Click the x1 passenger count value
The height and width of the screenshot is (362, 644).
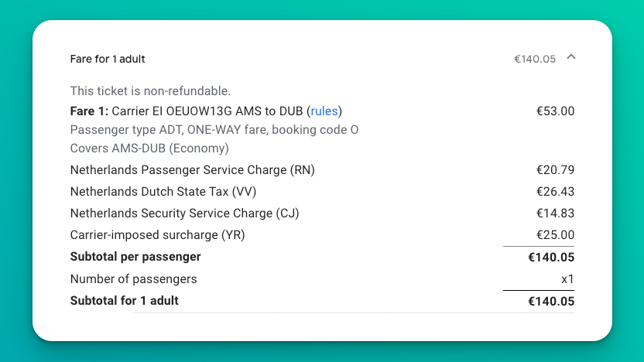[567, 278]
